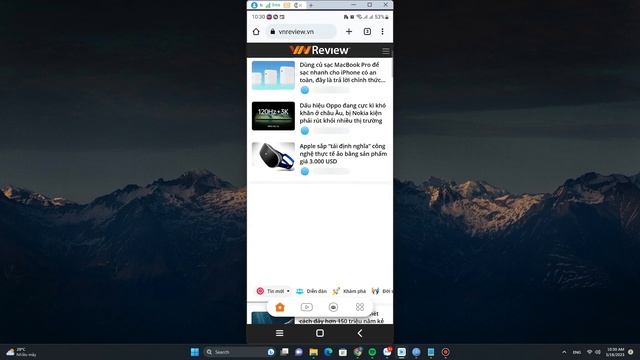640x360 pixels.
Task: Open File Explorer from the taskbar
Action: [x=313, y=352]
